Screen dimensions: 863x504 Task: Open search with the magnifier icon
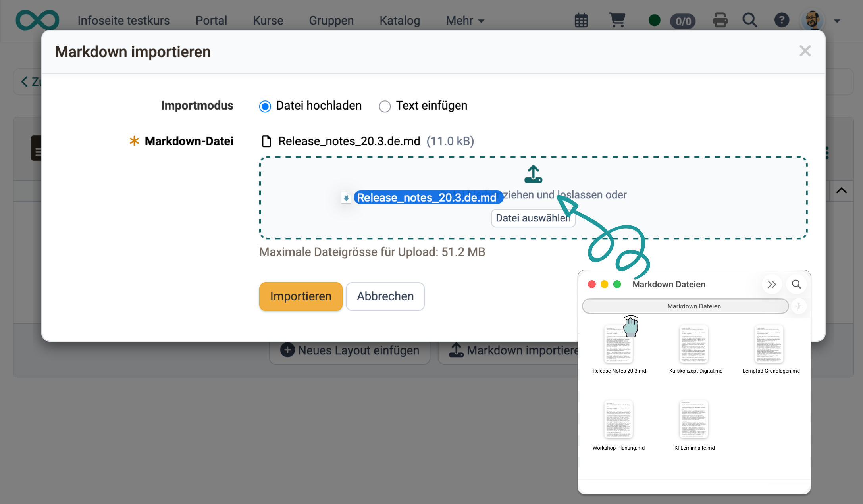point(750,20)
